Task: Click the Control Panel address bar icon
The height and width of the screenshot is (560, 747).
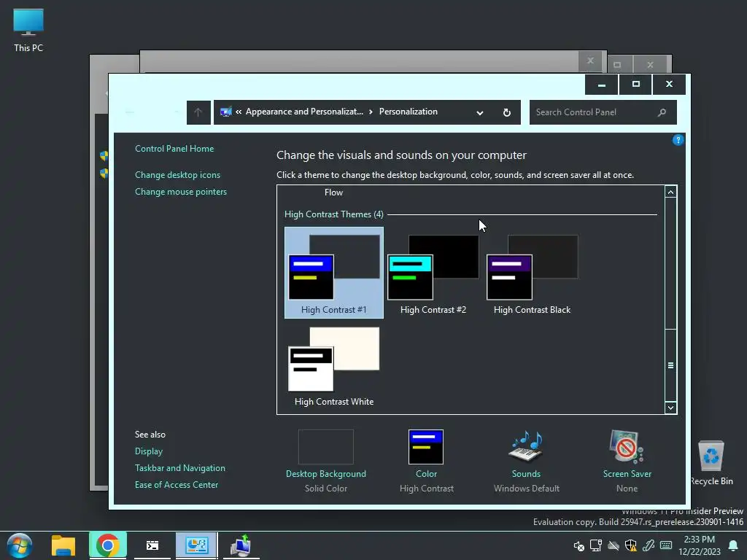Action: [x=226, y=112]
